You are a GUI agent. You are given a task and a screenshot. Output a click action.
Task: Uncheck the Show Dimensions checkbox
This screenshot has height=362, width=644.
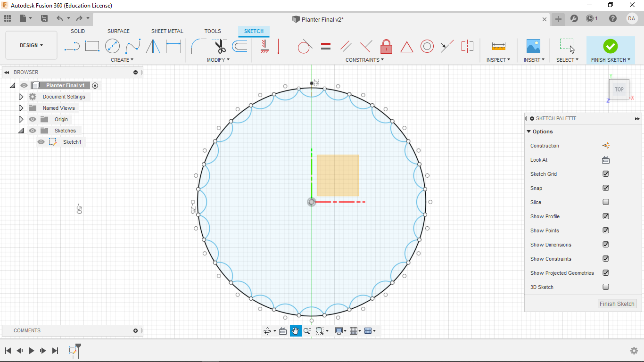606,245
